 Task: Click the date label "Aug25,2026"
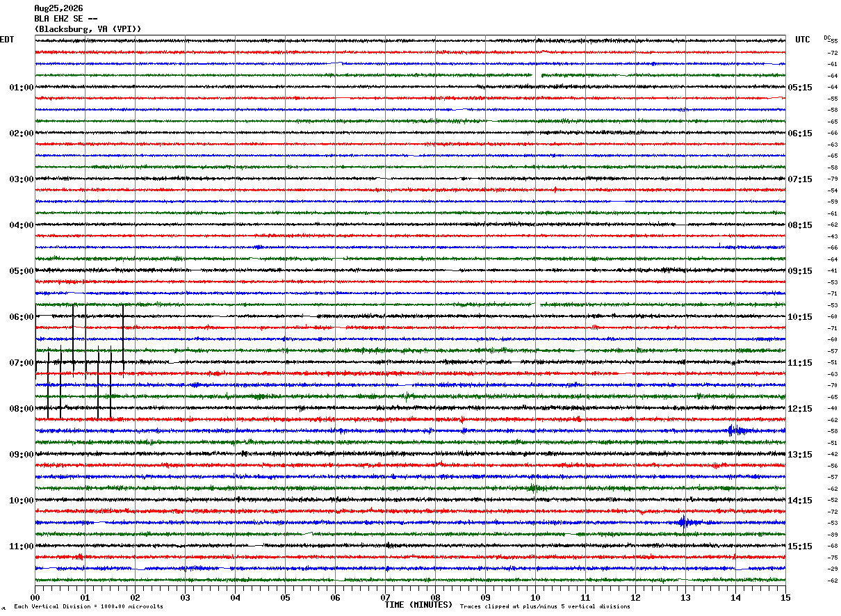58,8
